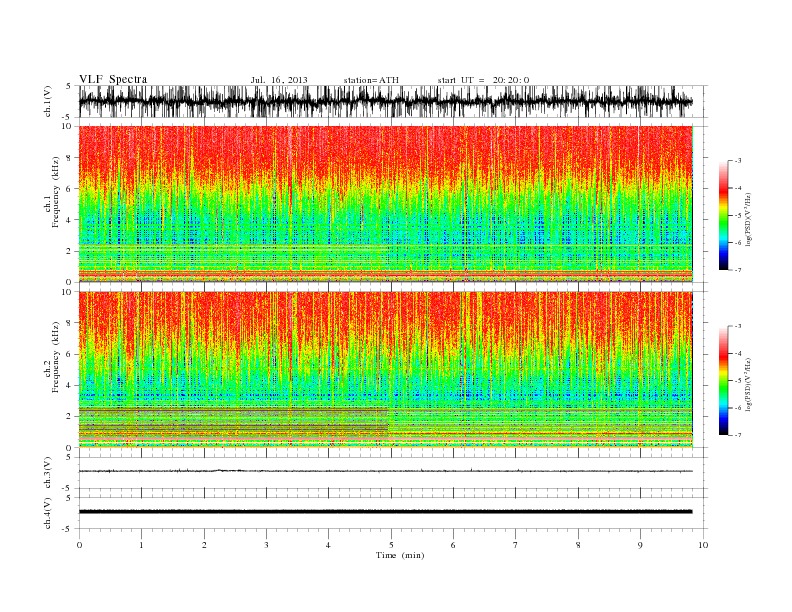This screenshot has width=792, height=612.
Task: Click the time axis tick label '0'
Action: tap(79, 545)
